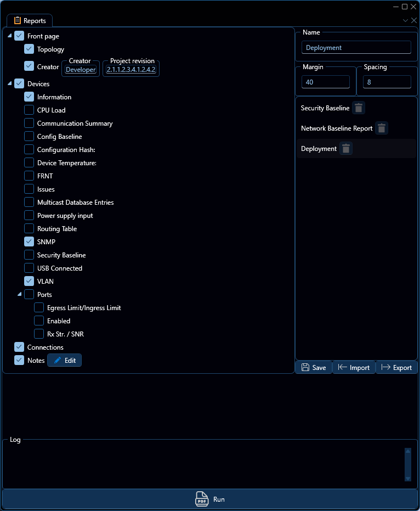This screenshot has width=420, height=511.
Task: Click the Log panel scrollbar
Action: tap(407, 464)
